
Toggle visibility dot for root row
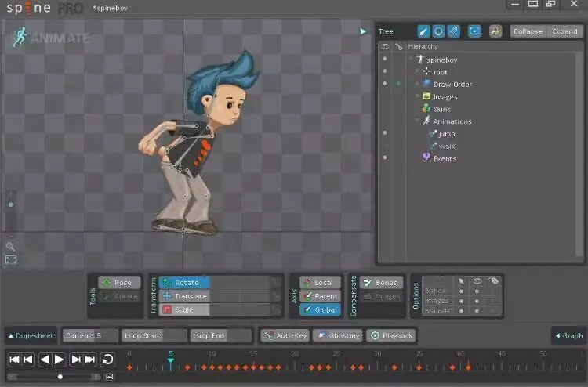click(x=385, y=71)
